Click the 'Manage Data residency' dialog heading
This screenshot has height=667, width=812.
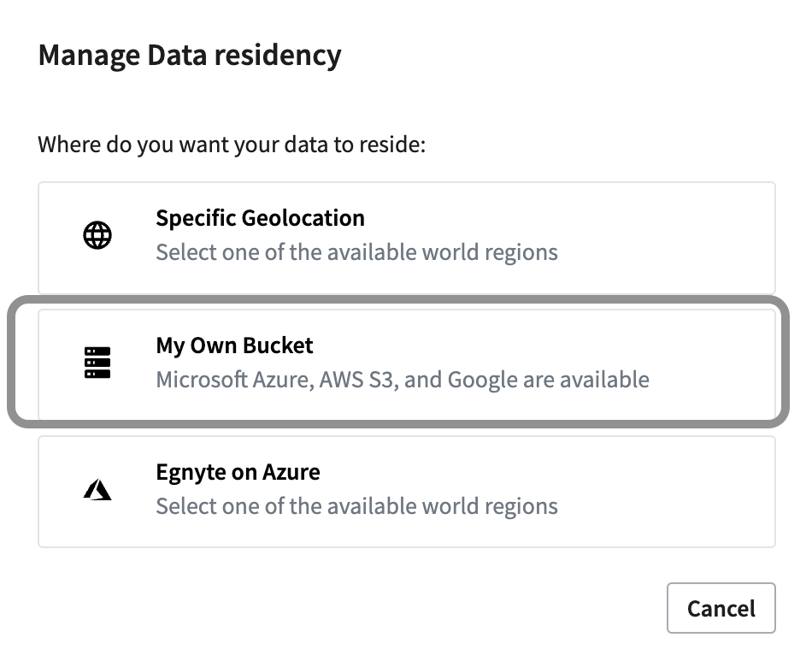(190, 56)
